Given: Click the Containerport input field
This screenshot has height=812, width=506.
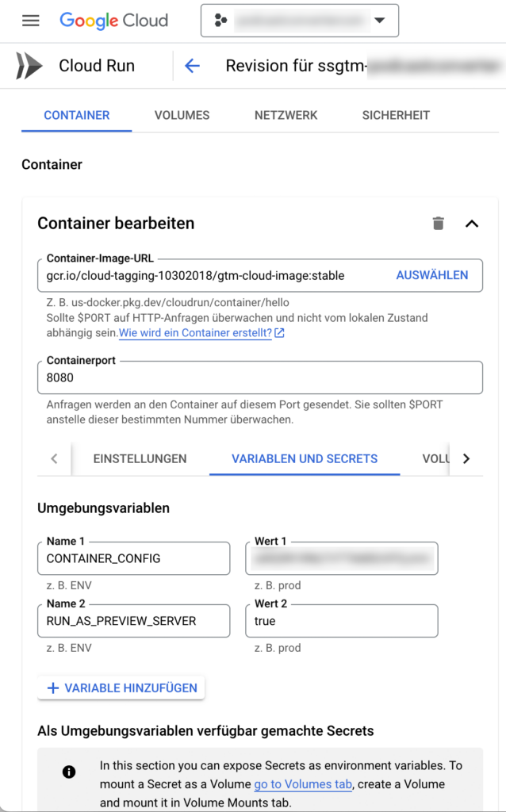Looking at the screenshot, I should coord(260,377).
